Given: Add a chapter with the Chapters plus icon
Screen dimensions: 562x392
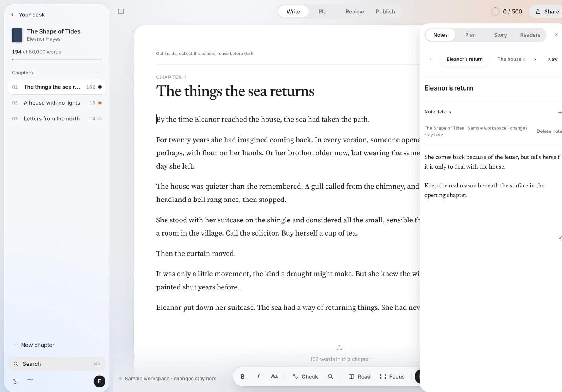Looking at the screenshot, I should pyautogui.click(x=98, y=73).
